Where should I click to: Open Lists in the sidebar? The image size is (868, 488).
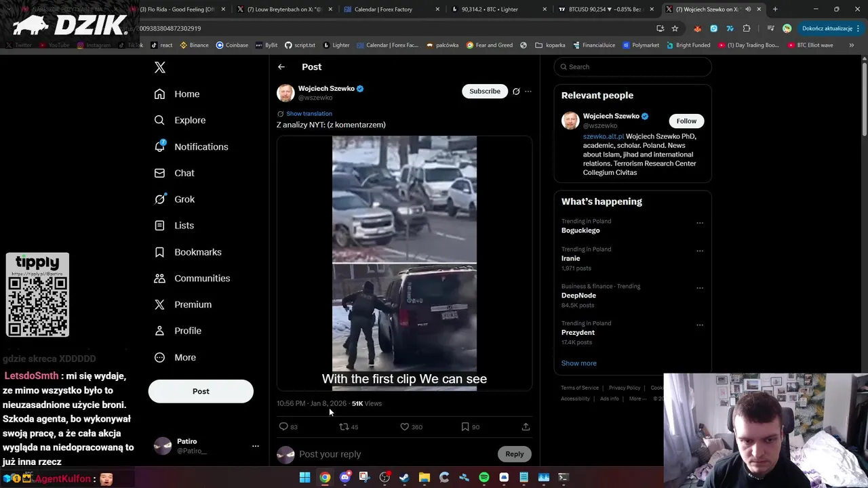[x=174, y=225]
